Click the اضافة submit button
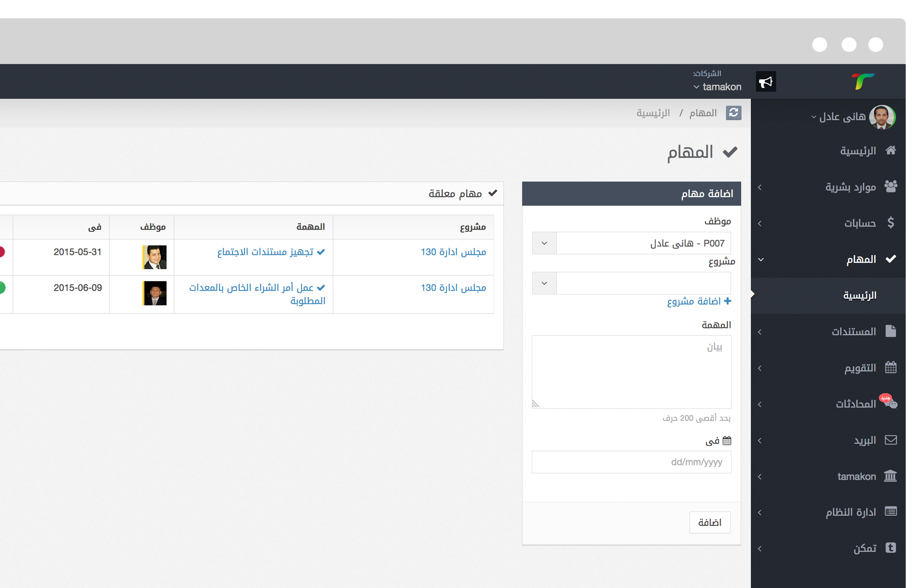This screenshot has width=924, height=588. (709, 523)
